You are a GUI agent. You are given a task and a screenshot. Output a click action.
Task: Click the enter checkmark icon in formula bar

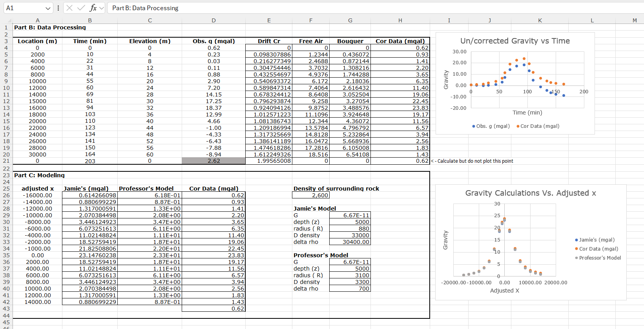tap(81, 8)
